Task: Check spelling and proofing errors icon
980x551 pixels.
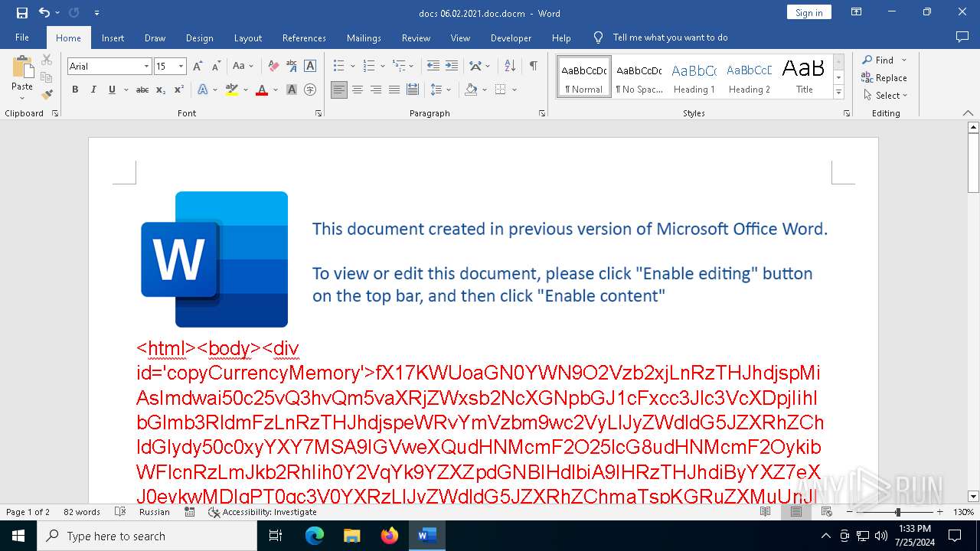Action: 119,512
